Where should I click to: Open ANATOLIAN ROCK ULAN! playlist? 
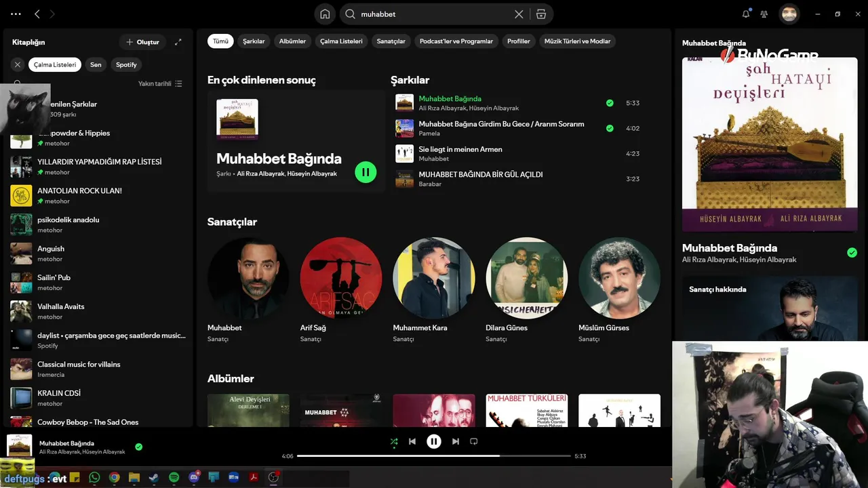click(98, 196)
